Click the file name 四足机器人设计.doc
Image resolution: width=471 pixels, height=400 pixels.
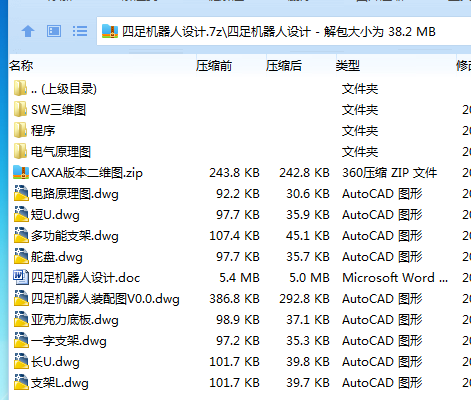tap(86, 278)
